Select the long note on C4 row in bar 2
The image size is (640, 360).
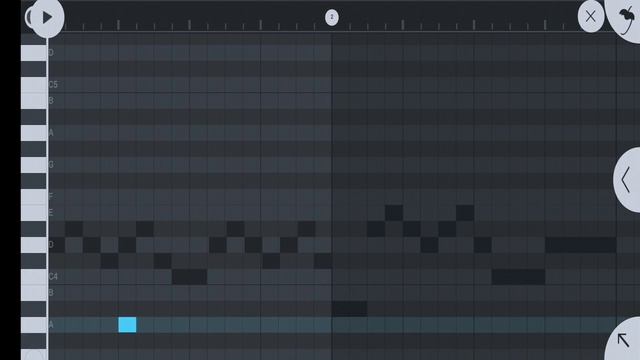[x=518, y=277]
